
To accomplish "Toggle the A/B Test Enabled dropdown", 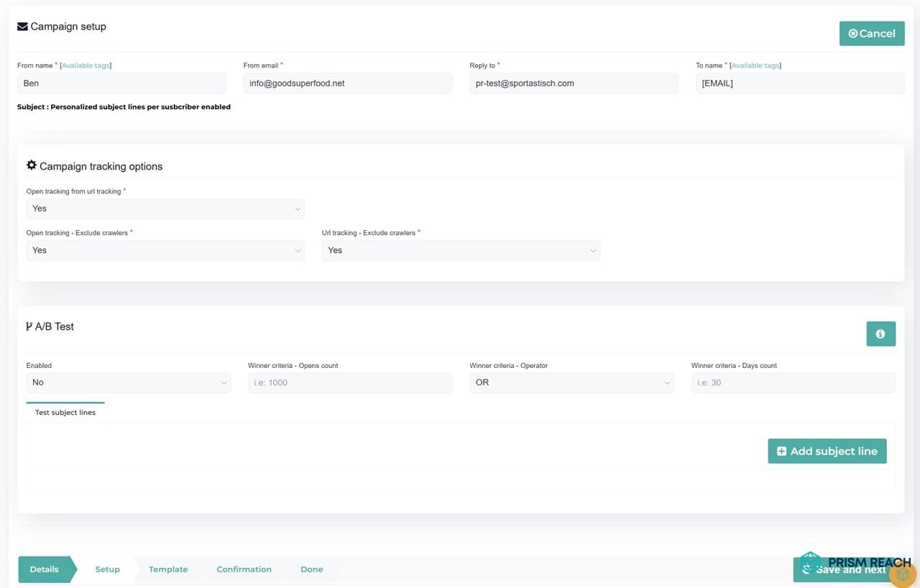I will point(128,382).
